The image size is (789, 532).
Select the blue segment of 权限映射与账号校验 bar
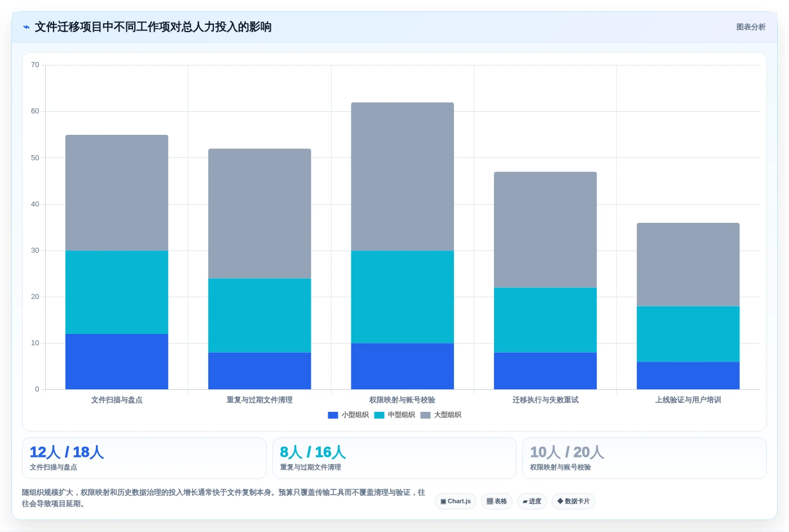(x=402, y=366)
